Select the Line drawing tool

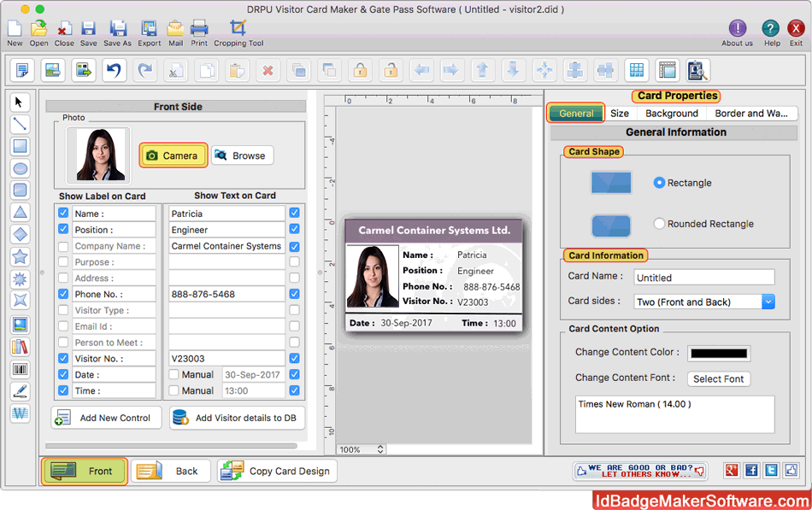(20, 124)
